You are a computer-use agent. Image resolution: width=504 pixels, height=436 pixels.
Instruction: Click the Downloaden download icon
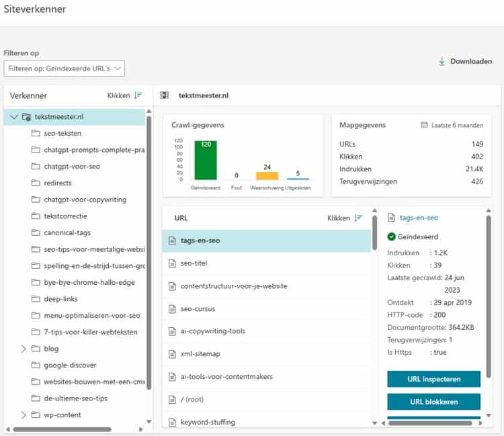point(442,61)
